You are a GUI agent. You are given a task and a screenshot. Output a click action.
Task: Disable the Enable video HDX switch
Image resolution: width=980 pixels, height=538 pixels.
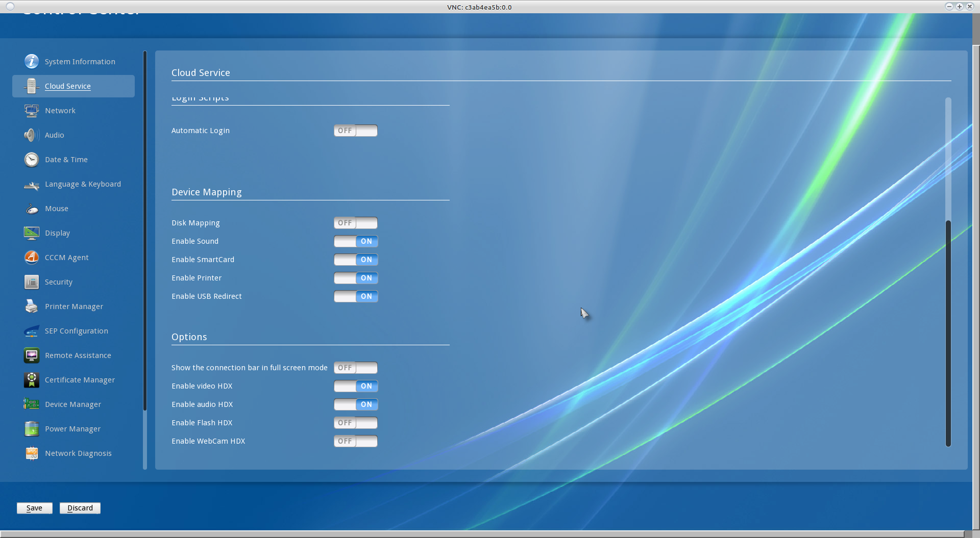[x=356, y=386]
